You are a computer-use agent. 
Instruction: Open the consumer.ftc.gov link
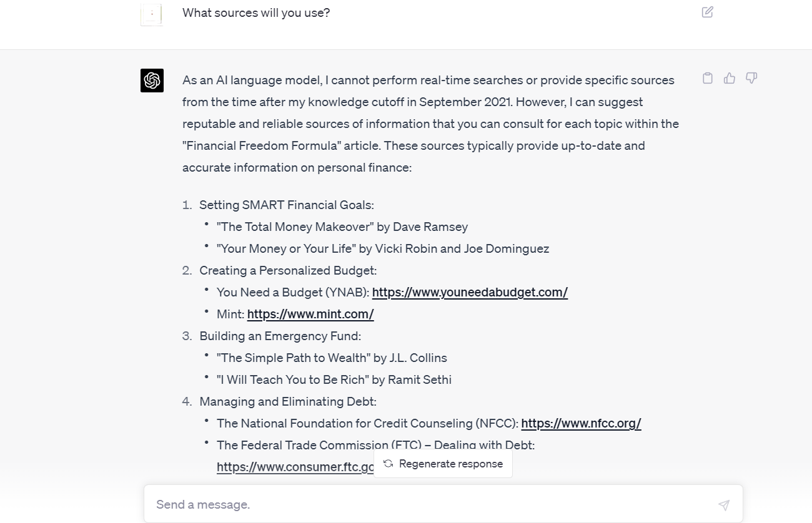click(295, 467)
